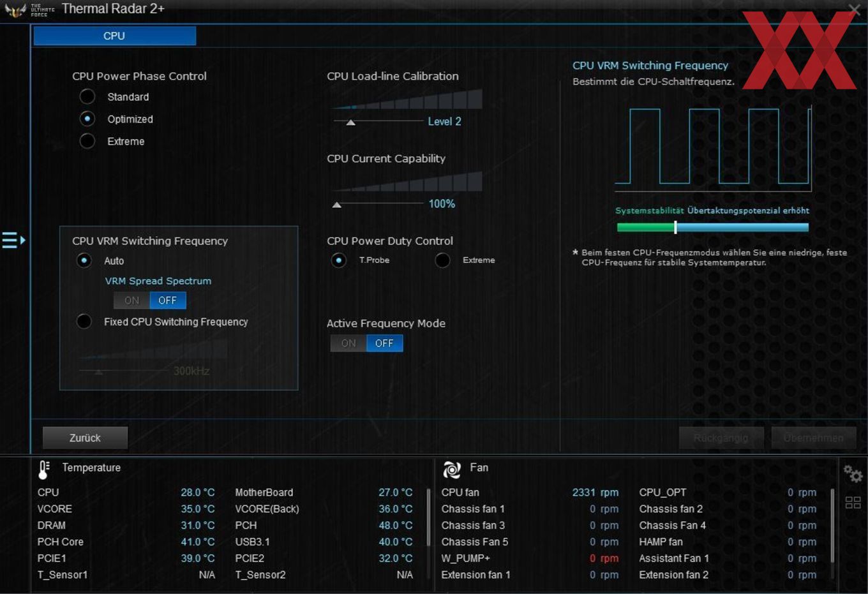The height and width of the screenshot is (594, 868).
Task: Click the Rückgängig button
Action: click(721, 438)
